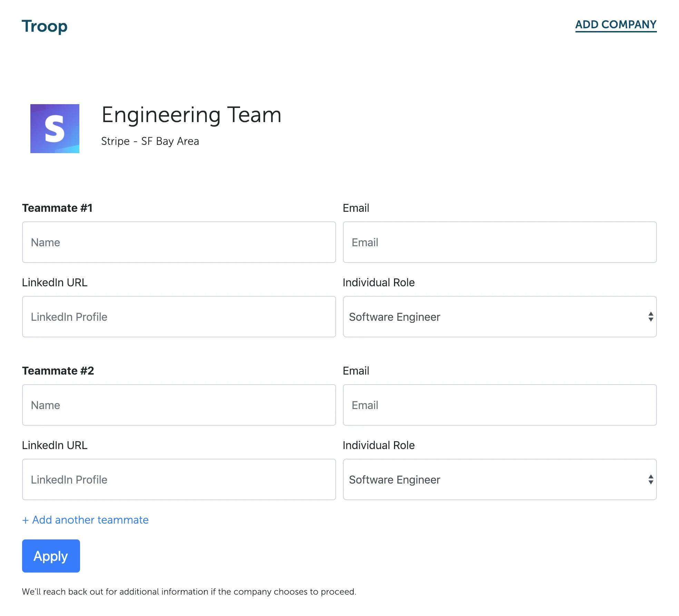Click the Teammate #2 label
This screenshot has width=679, height=616.
(58, 371)
